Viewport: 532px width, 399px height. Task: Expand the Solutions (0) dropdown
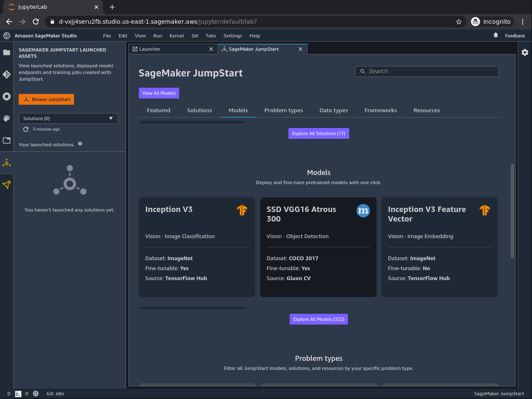point(68,118)
